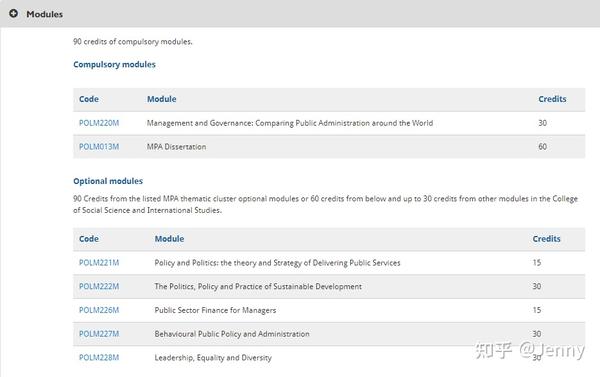Click the Code column header in optional table

(x=89, y=239)
